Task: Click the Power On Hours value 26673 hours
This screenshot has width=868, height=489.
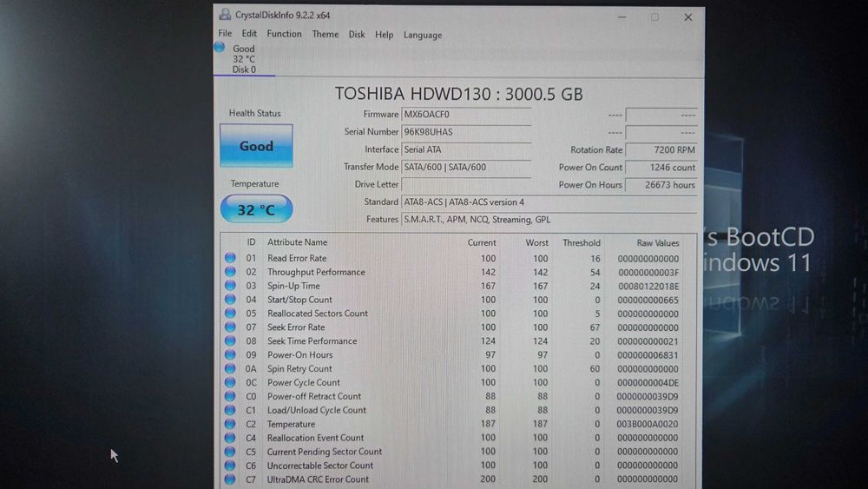Action: click(661, 185)
